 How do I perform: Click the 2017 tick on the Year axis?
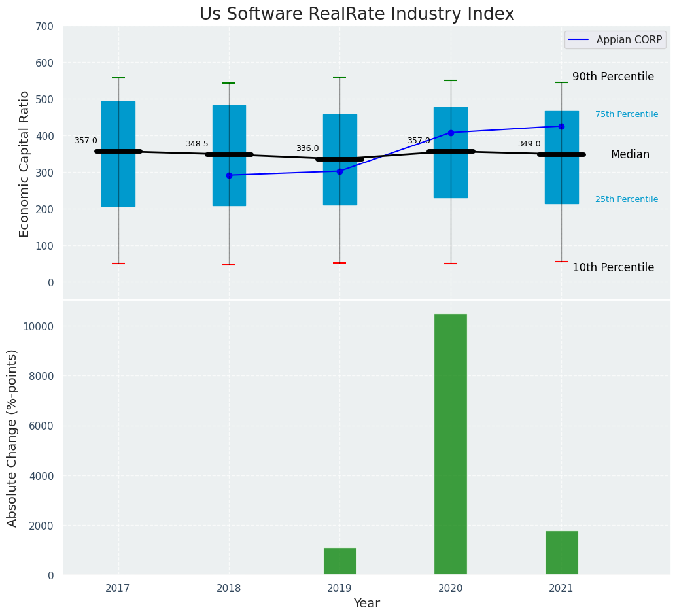coord(118,589)
